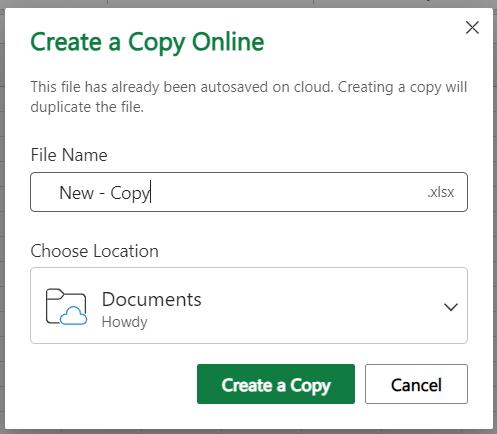Close the Create a Copy Online dialog
Screen dimensions: 497x434
[x=472, y=27]
